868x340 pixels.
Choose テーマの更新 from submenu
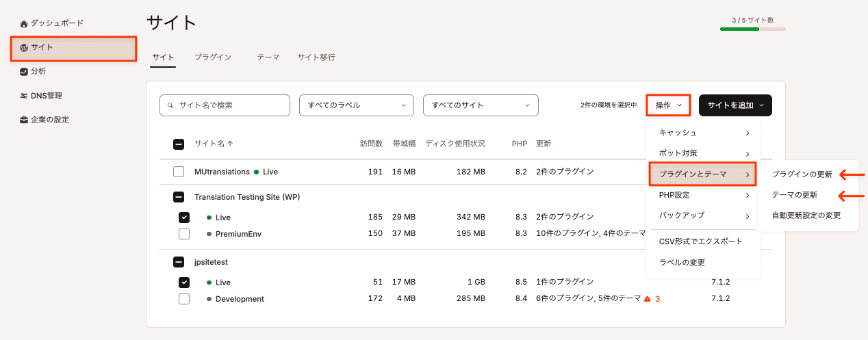pos(794,195)
